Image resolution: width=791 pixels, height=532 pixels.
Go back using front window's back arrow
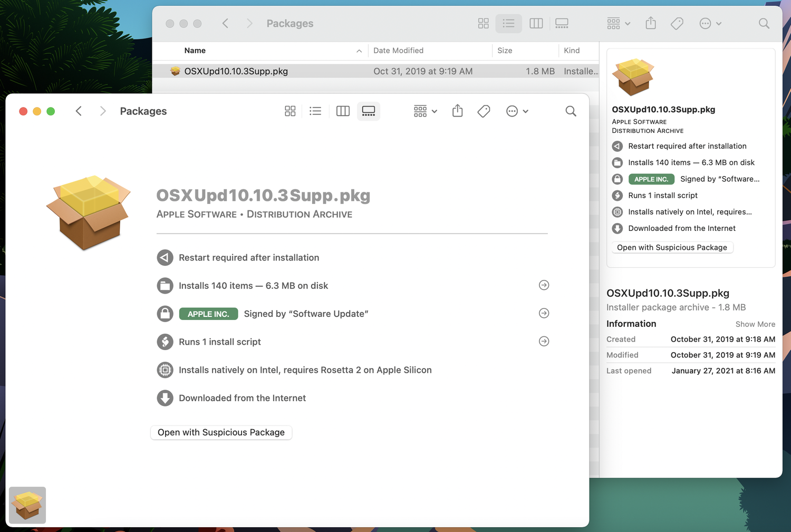point(79,111)
